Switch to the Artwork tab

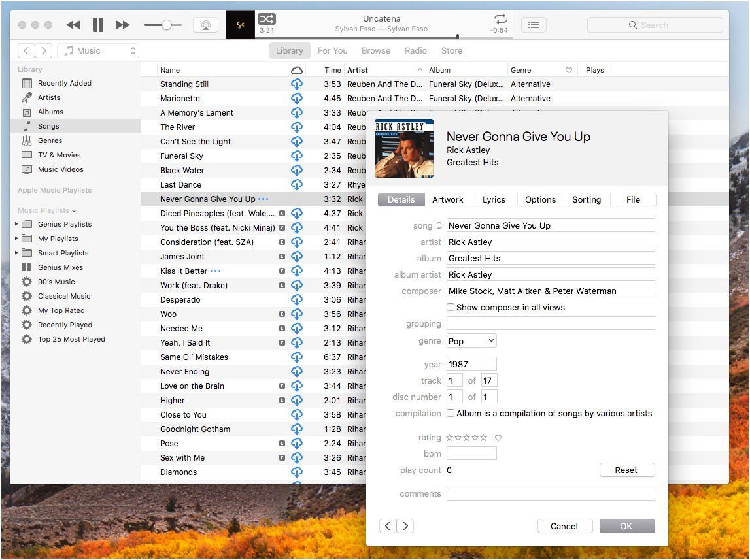point(448,199)
